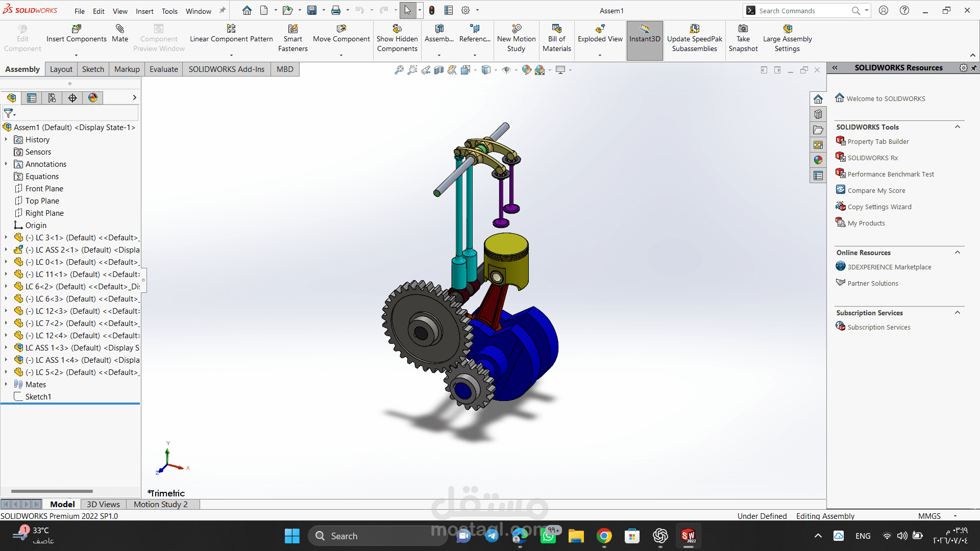Open Google Chrome from taskbar
980x551 pixels.
(604, 536)
